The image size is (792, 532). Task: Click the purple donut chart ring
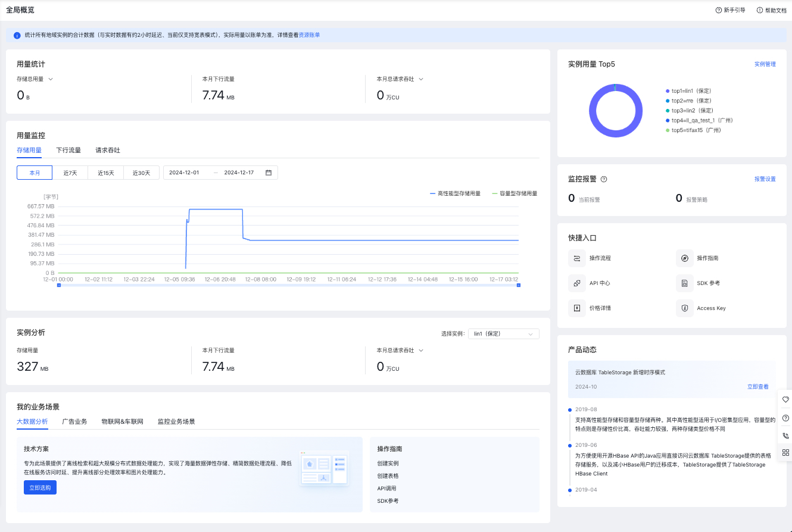[x=593, y=111]
